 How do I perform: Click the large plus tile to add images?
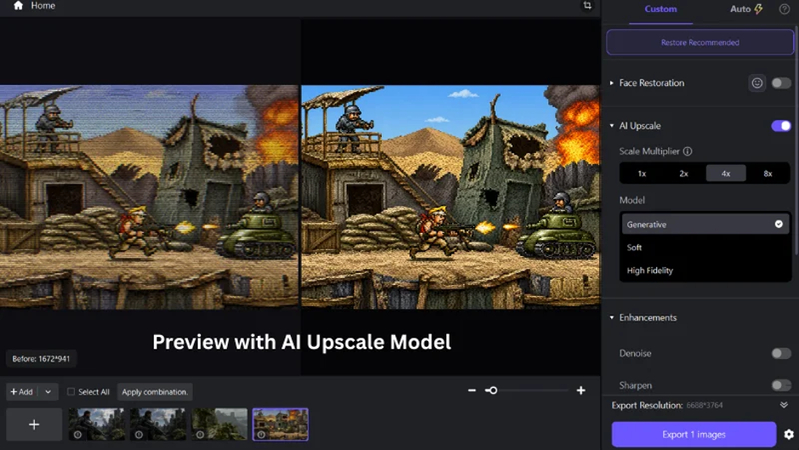click(x=34, y=425)
